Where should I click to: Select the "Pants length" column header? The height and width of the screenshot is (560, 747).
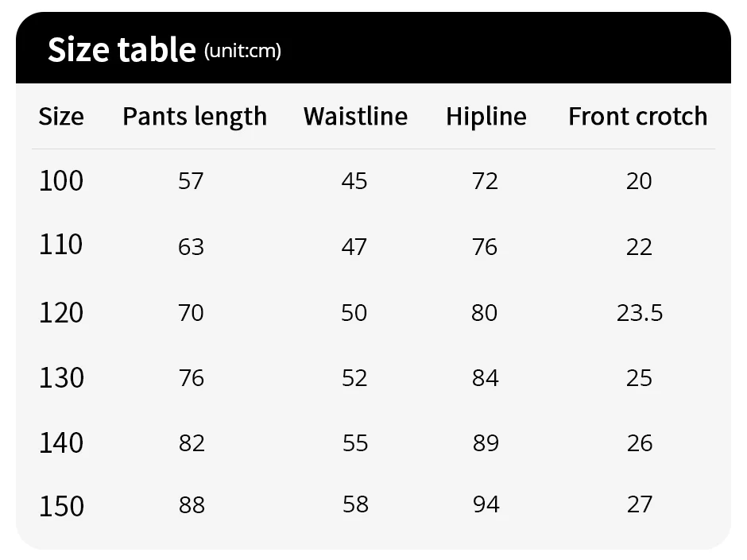point(195,117)
